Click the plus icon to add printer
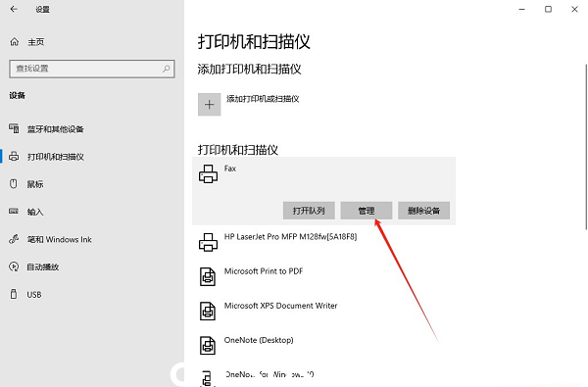The height and width of the screenshot is (387, 588). click(210, 104)
